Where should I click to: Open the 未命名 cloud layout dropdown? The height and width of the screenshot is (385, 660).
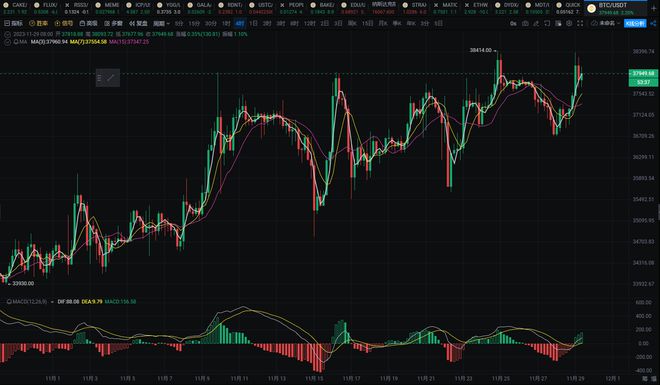tap(606, 24)
